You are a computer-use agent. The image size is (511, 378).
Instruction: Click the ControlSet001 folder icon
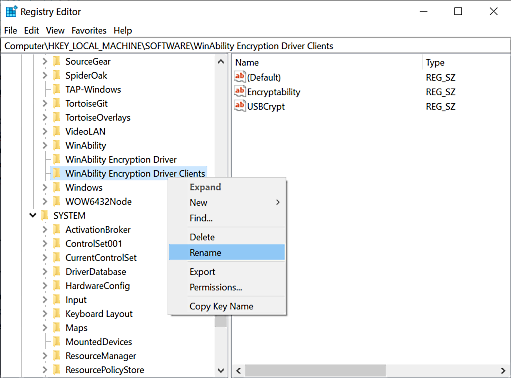[x=57, y=243]
